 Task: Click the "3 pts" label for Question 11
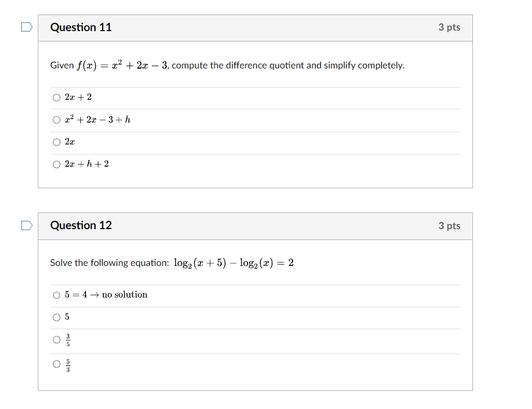click(x=449, y=27)
